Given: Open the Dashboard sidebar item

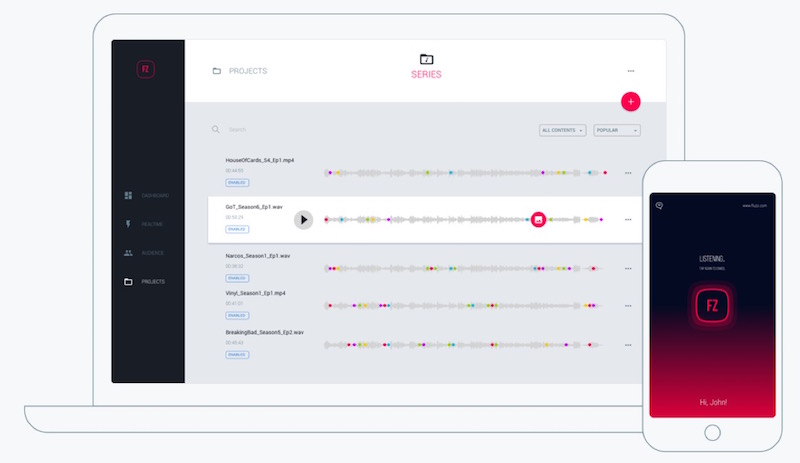Looking at the screenshot, I should coord(147,196).
